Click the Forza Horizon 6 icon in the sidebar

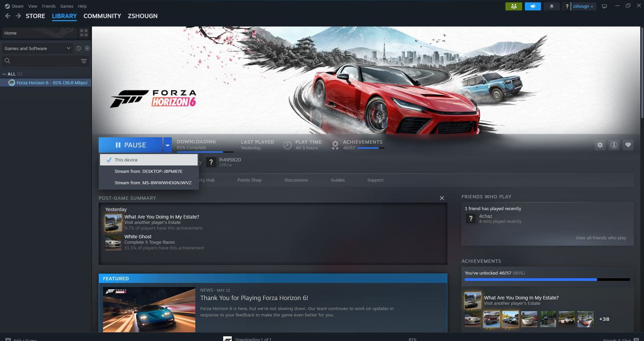tap(12, 82)
